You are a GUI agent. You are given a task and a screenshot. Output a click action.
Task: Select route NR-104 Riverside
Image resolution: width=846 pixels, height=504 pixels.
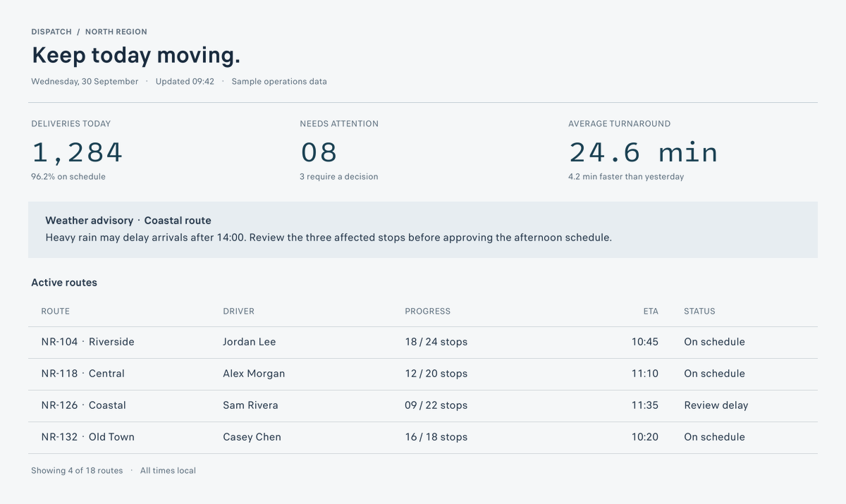click(87, 342)
